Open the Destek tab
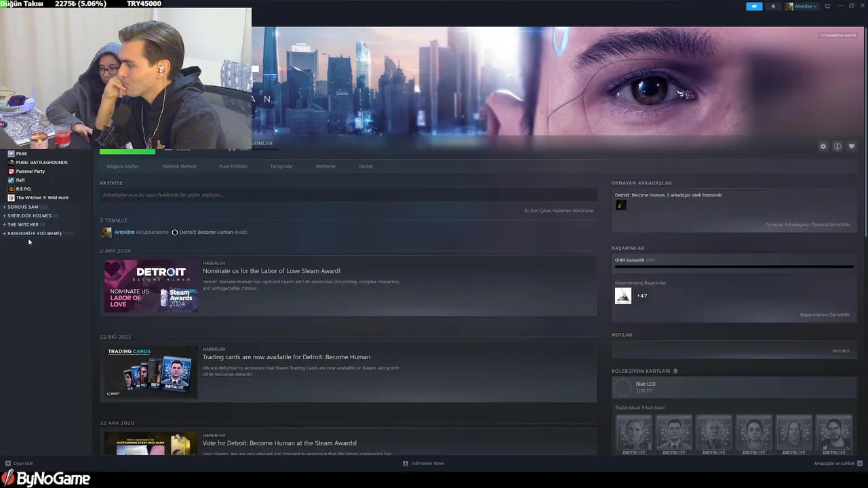868x488 pixels. point(366,166)
